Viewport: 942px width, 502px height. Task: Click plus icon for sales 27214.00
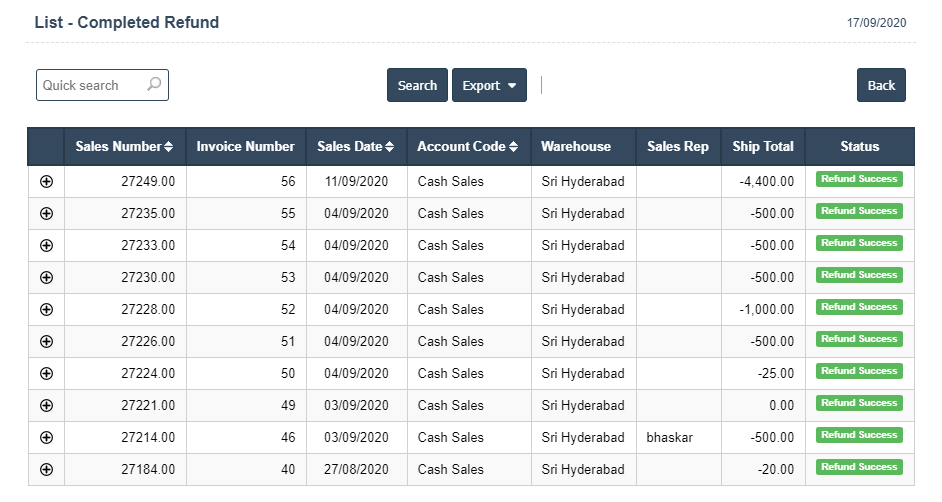click(46, 437)
